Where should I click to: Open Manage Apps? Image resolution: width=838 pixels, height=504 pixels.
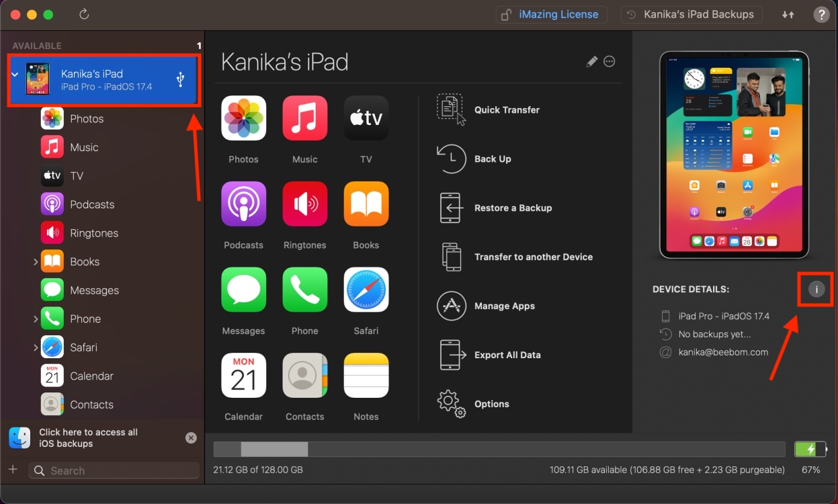tap(451, 306)
